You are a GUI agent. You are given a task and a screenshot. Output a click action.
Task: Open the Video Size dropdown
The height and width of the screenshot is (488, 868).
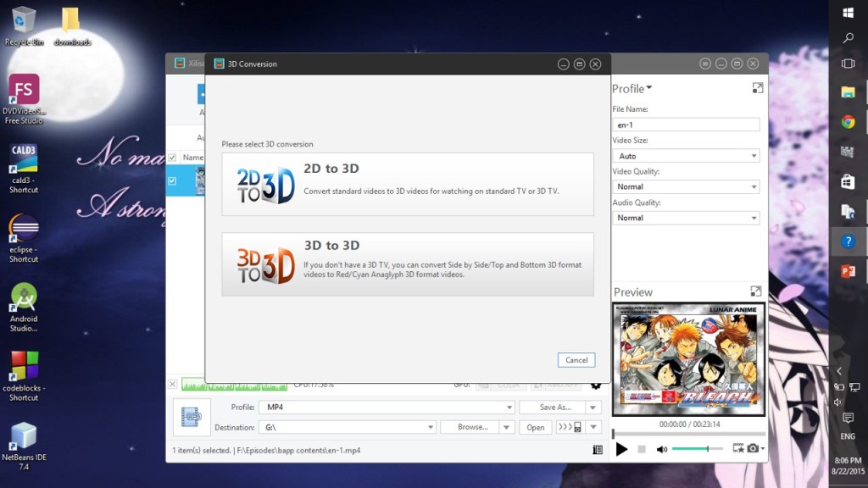(x=686, y=156)
